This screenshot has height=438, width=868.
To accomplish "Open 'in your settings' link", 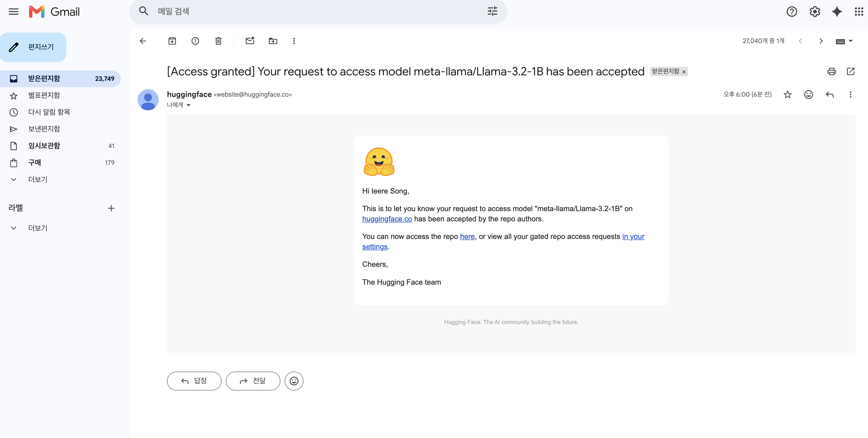I will pyautogui.click(x=633, y=237).
